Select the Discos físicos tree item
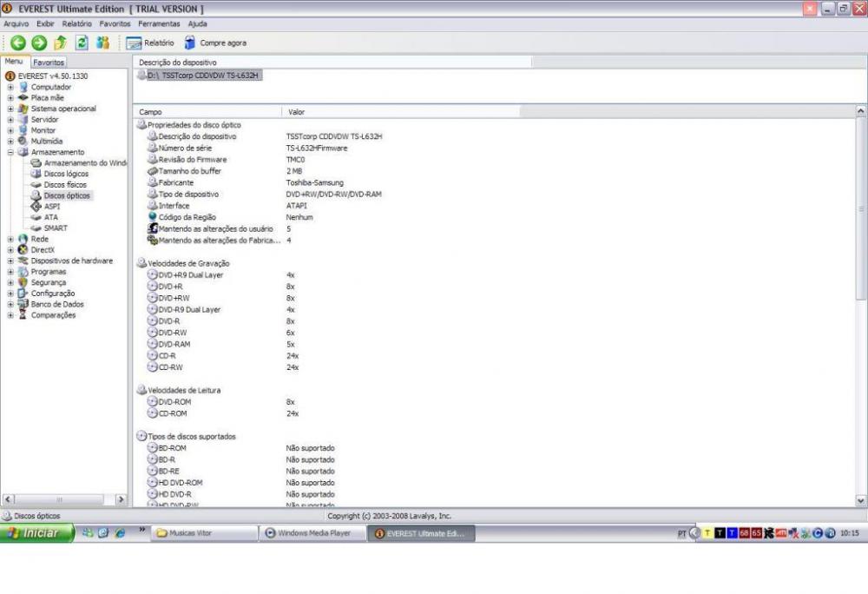The height and width of the screenshot is (594, 868). click(x=65, y=185)
